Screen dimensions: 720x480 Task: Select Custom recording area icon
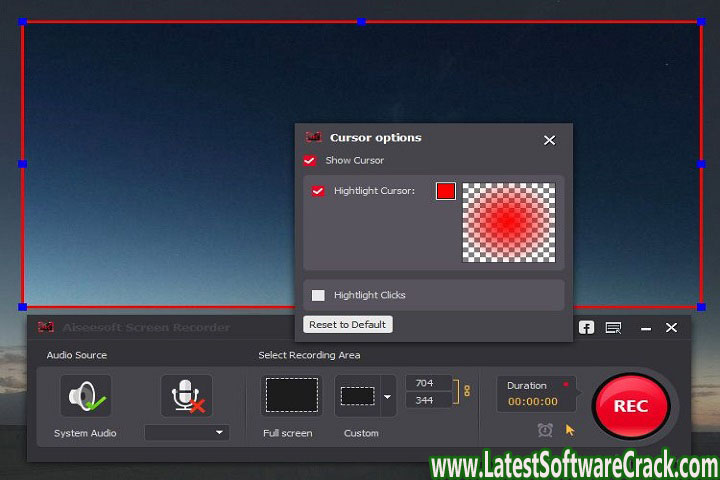point(357,396)
